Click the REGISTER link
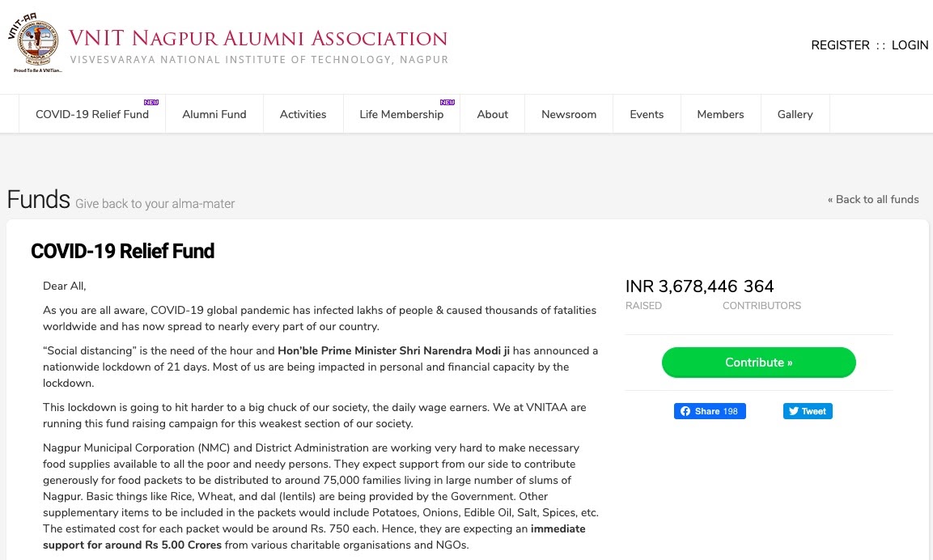The image size is (933, 560). click(x=840, y=45)
